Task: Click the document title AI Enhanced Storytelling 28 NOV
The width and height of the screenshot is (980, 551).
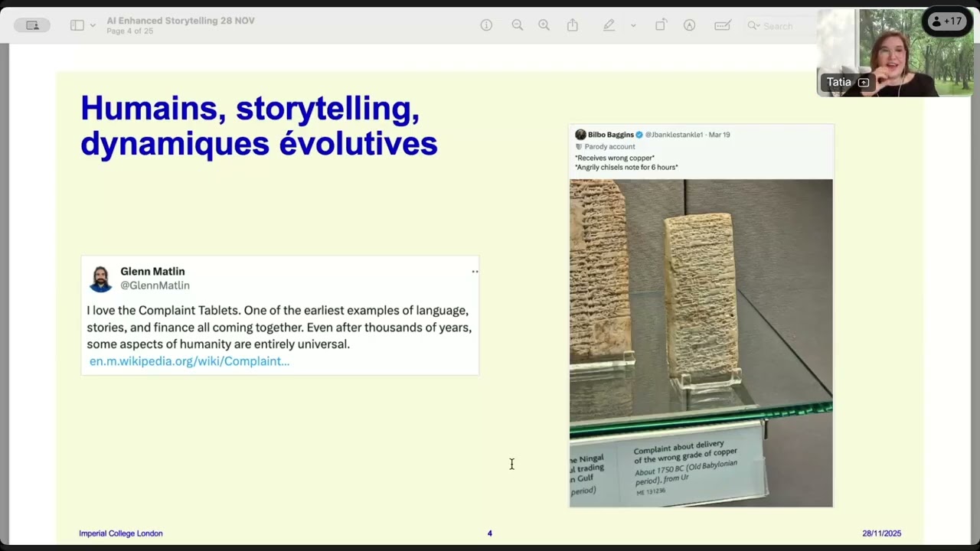Action: click(181, 21)
